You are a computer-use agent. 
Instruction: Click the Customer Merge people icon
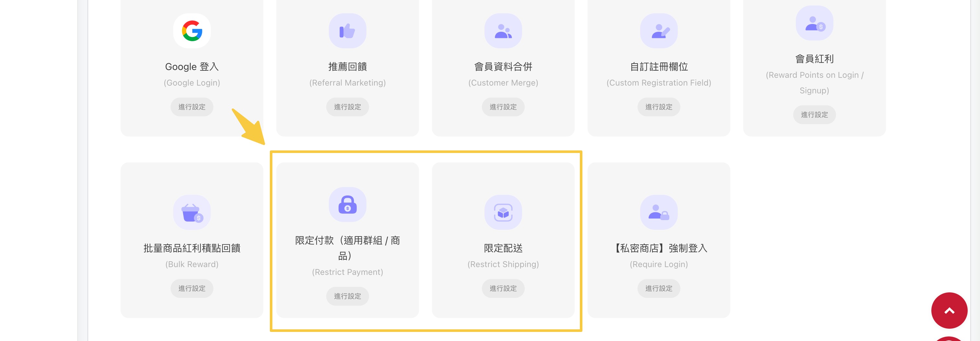(x=503, y=31)
